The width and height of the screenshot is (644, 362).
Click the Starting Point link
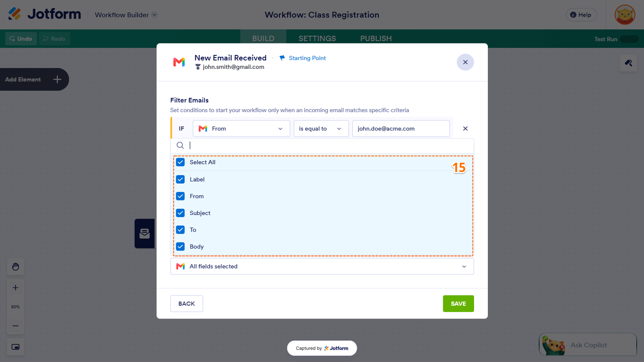click(303, 58)
